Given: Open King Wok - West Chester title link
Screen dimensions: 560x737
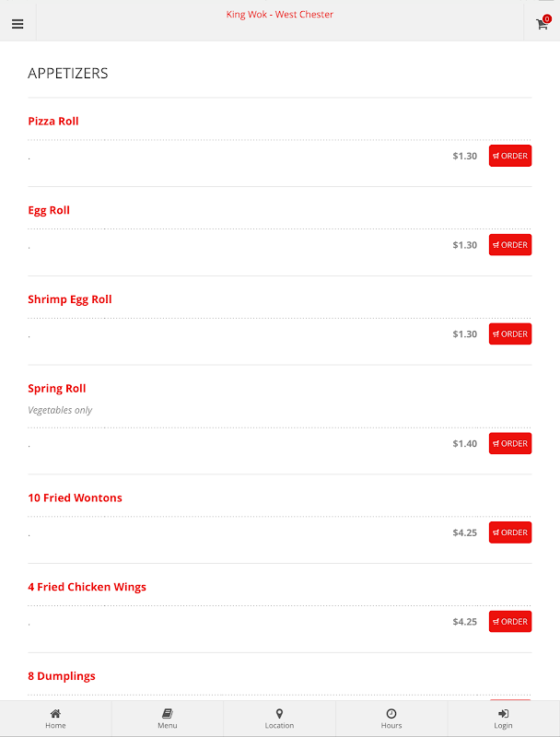Looking at the screenshot, I should [279, 15].
